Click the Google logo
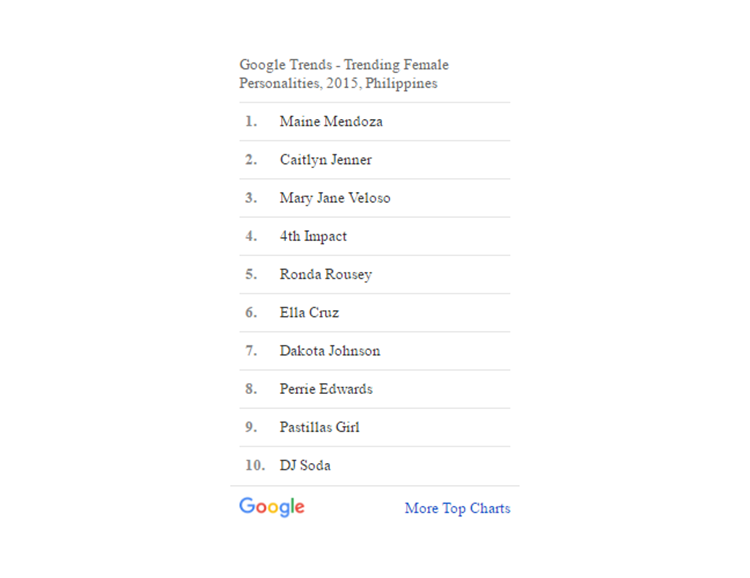 click(271, 507)
